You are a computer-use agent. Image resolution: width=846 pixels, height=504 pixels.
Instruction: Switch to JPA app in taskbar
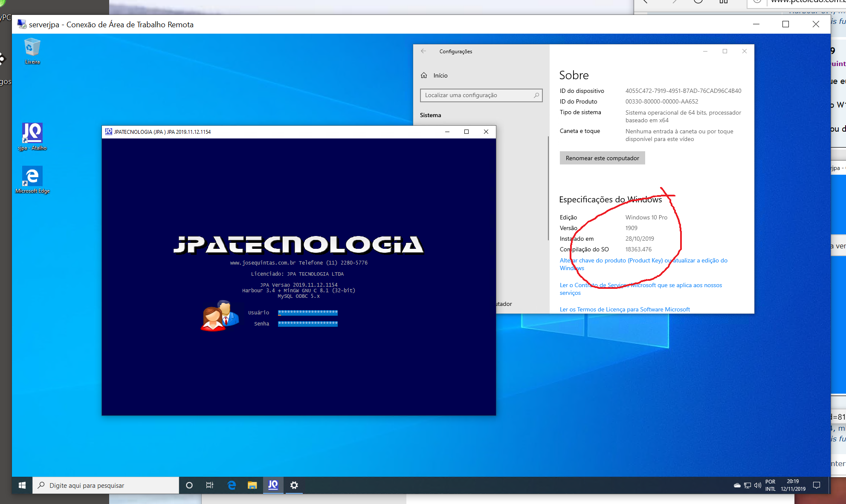pos(273,485)
